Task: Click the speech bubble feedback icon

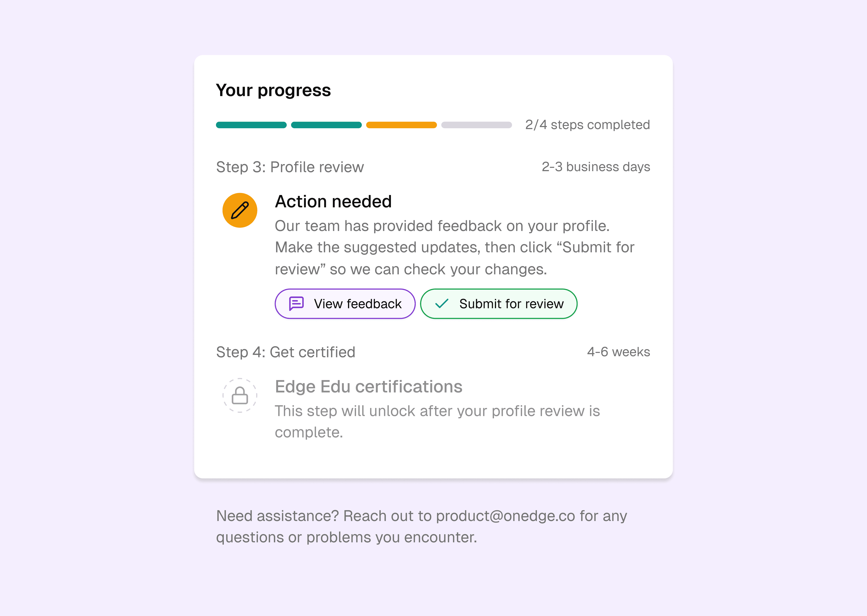Action: [296, 304]
